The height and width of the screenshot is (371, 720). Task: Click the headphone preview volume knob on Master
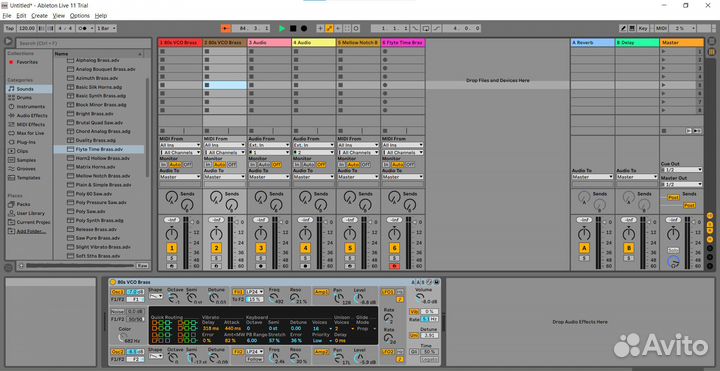tap(673, 263)
